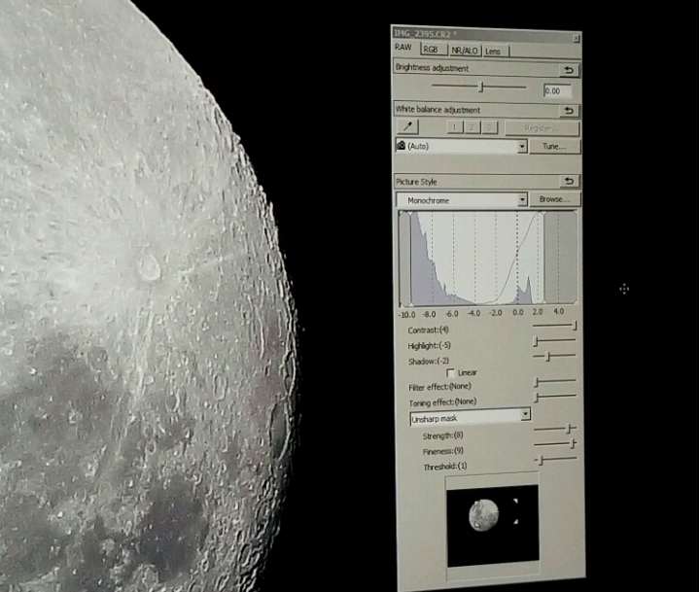The width and height of the screenshot is (700, 592).
Task: Reset the Brightness adjustment with its revert icon
Action: pyautogui.click(x=569, y=70)
